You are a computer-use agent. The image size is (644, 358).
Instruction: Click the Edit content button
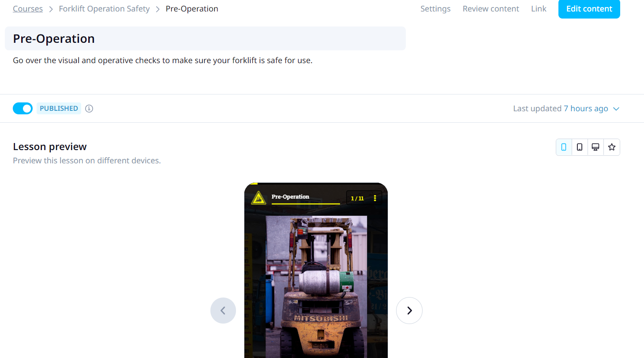point(589,9)
